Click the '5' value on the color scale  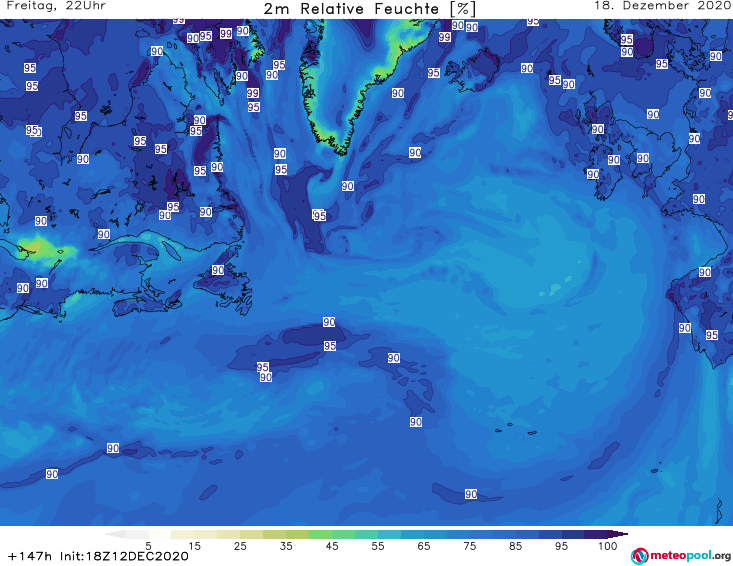(x=148, y=546)
